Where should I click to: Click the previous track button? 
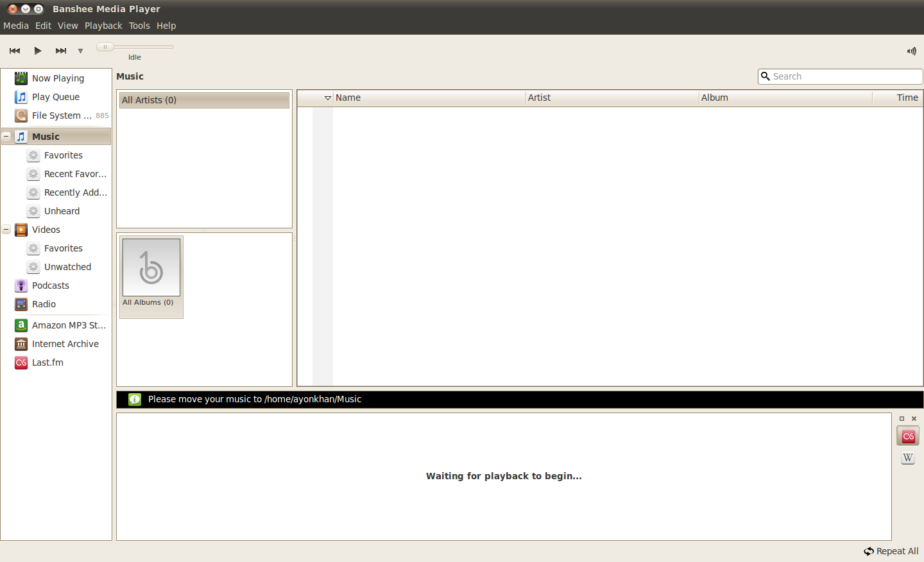click(15, 51)
